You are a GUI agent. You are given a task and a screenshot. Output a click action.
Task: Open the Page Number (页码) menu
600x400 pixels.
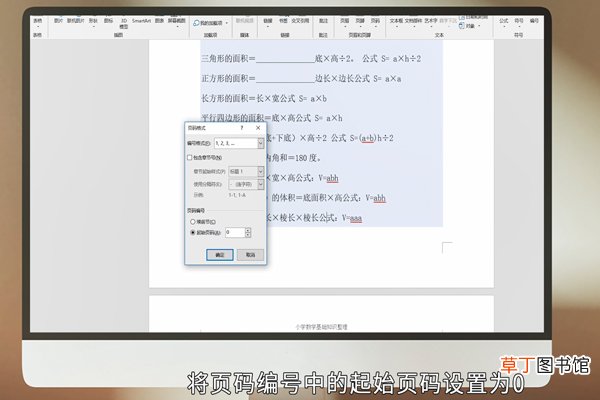coord(375,23)
